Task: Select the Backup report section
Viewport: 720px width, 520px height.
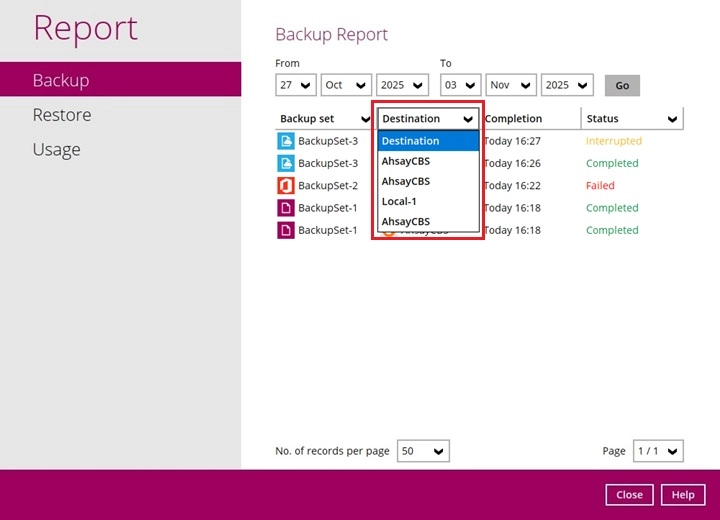Action: click(61, 80)
